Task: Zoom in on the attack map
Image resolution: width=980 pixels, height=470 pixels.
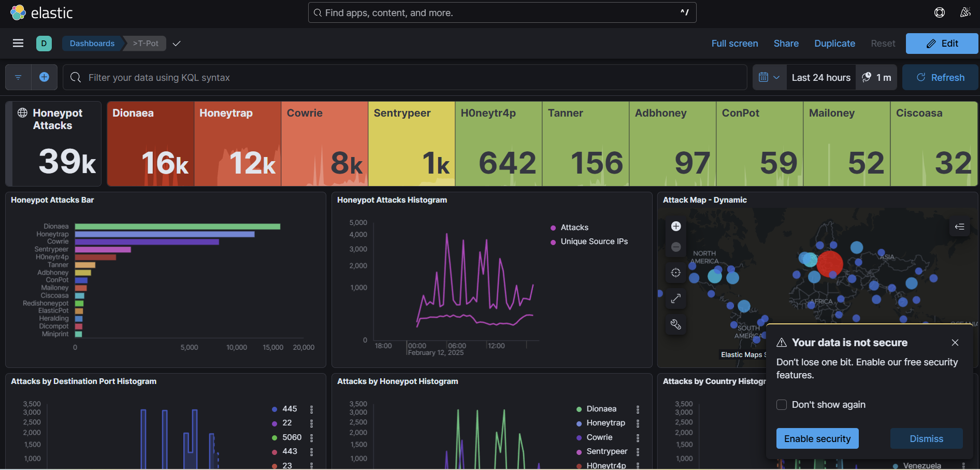Action: coord(676,226)
